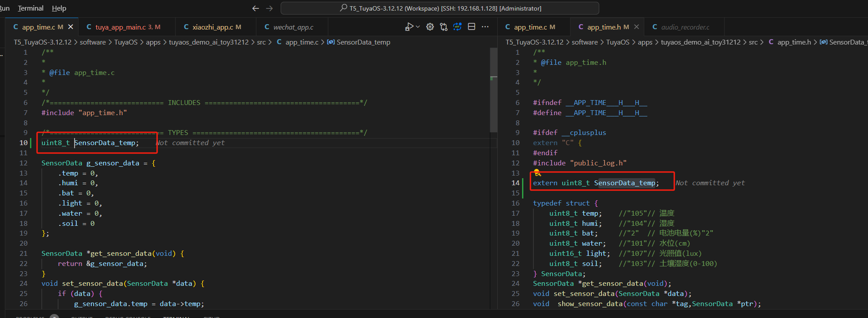The width and height of the screenshot is (868, 318).
Task: Close the app_time.c tab in the left editor group
Action: [x=71, y=27]
